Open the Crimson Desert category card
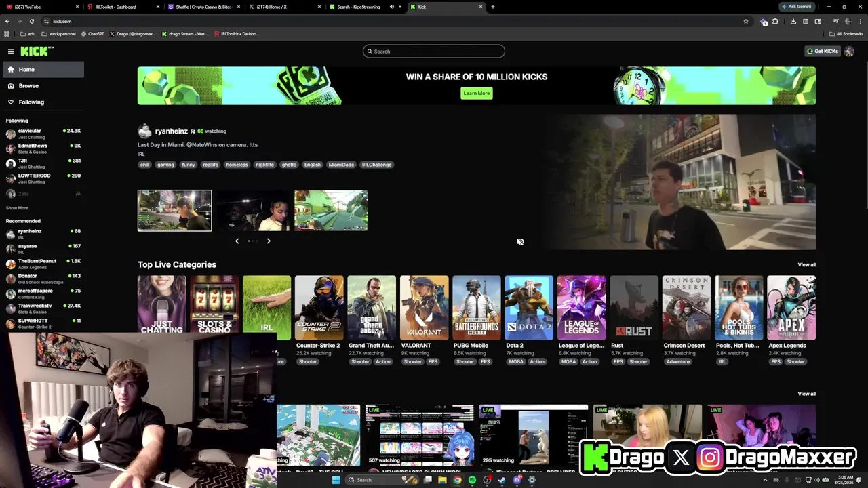The width and height of the screenshot is (868, 488). click(686, 307)
